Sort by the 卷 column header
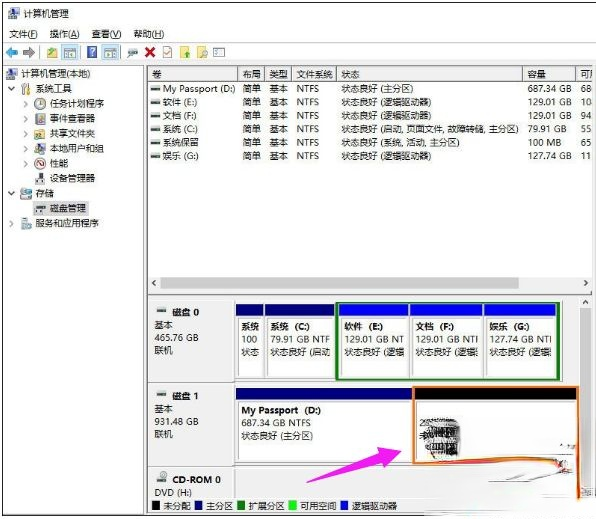596x519 pixels. (x=192, y=74)
